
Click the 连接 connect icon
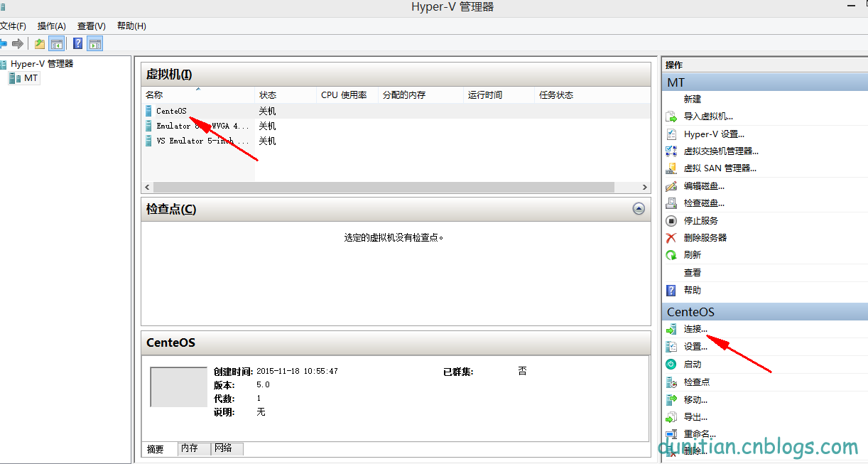[671, 329]
